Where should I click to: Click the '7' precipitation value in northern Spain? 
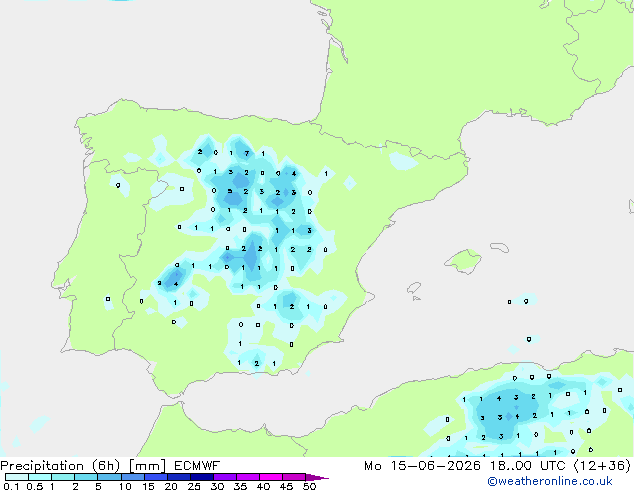247,154
